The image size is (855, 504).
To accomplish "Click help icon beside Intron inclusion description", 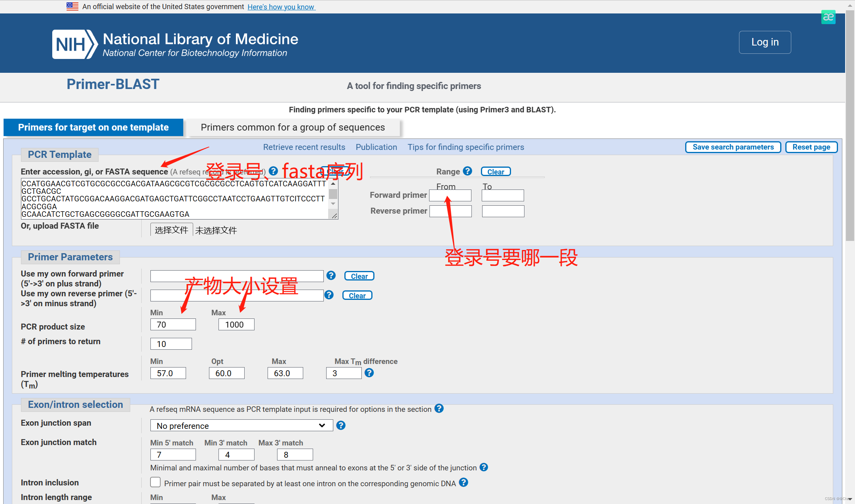I will (x=464, y=483).
